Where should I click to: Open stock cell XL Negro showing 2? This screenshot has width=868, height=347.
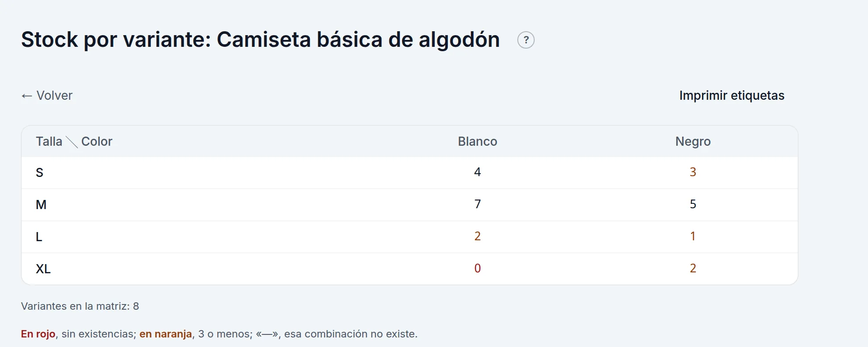coord(693,268)
